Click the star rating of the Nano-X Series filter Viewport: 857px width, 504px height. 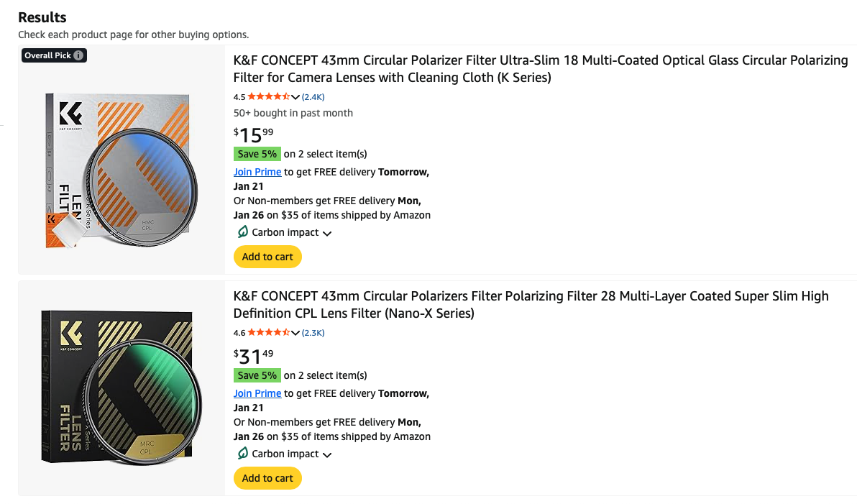(x=268, y=333)
